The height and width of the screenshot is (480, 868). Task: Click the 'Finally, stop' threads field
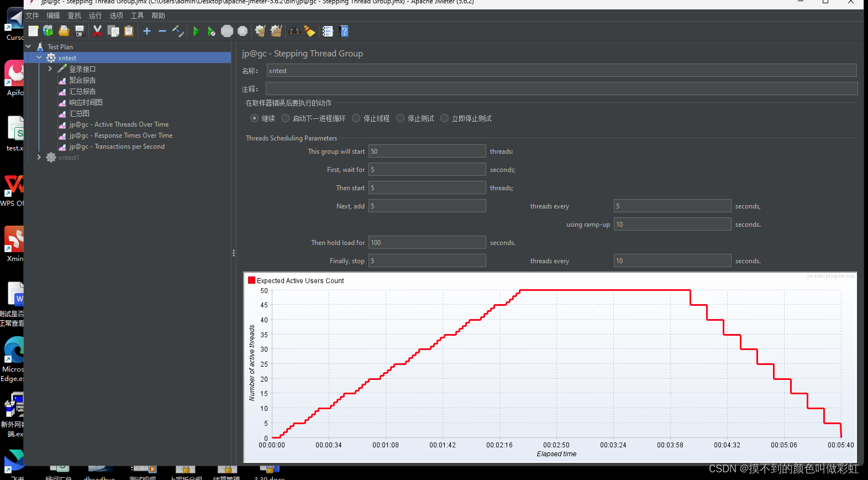pyautogui.click(x=427, y=260)
